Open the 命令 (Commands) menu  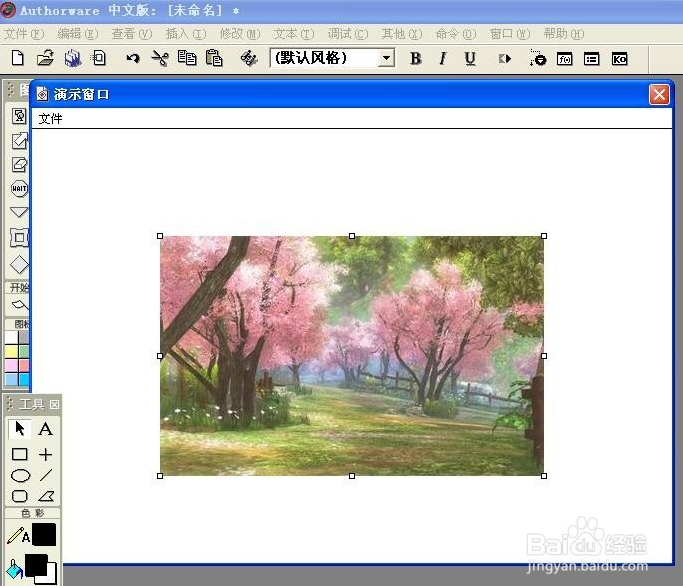[x=456, y=34]
